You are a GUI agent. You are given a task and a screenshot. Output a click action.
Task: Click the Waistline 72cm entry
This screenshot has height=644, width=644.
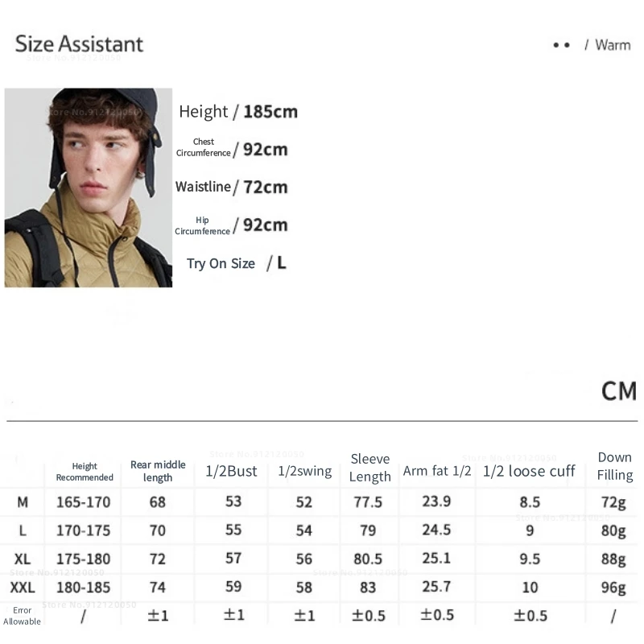point(232,187)
